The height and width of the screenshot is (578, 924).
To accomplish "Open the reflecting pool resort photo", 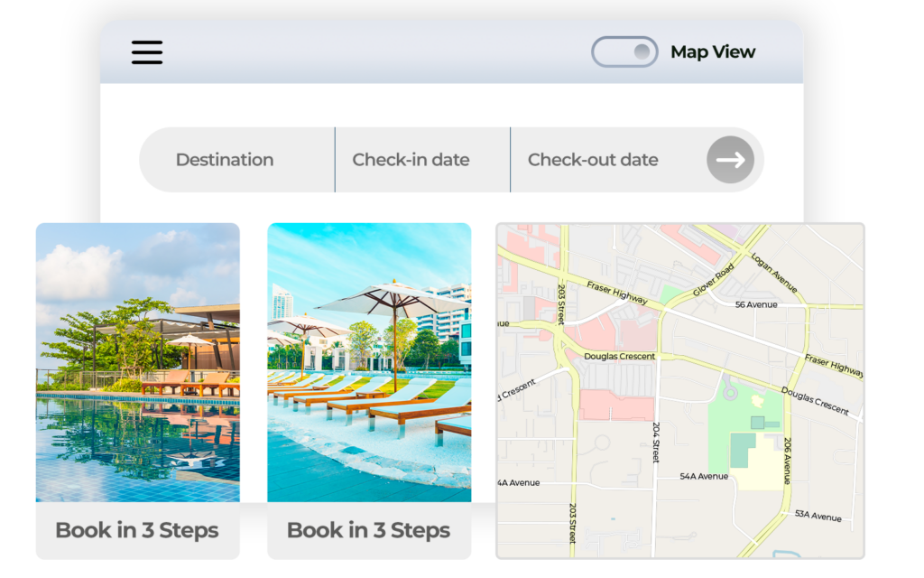I will click(x=138, y=362).
